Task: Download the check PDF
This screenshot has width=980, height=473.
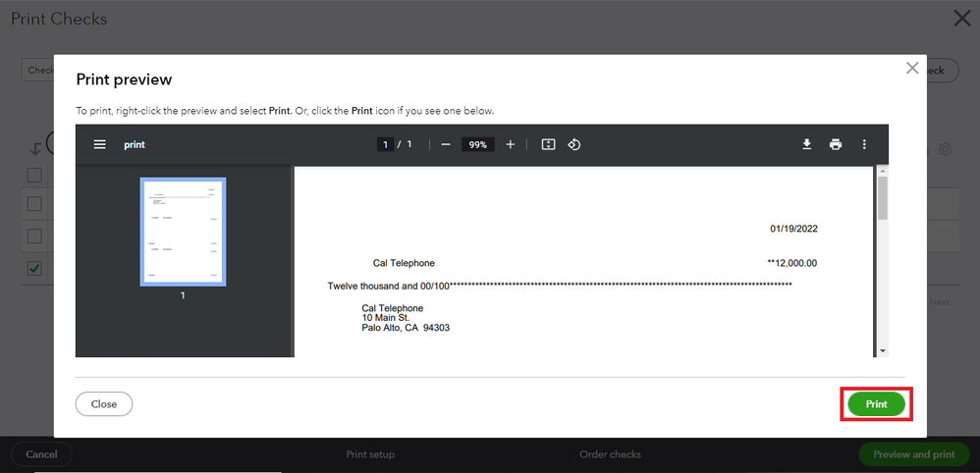Action: 807,144
